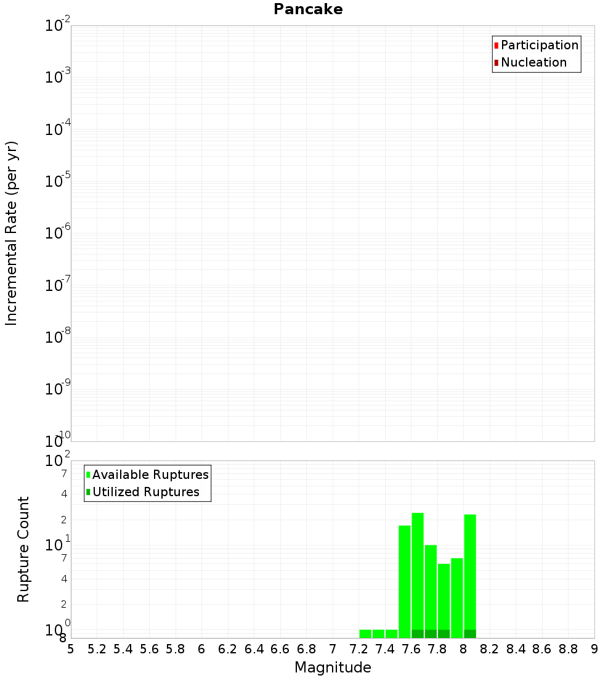Click the tallest green bar at magnitude 7.6
This screenshot has width=616, height=678.
coord(418,575)
